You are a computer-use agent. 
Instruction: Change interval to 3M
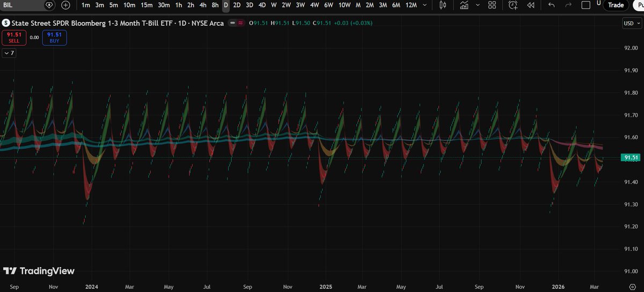tap(383, 5)
